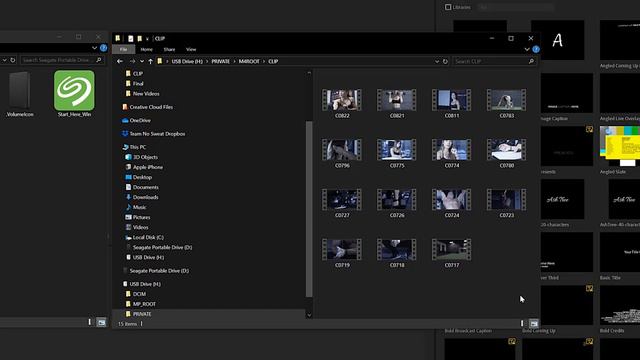Open the View ribbon tab
Image resolution: width=640 pixels, height=360 pixels.
pyautogui.click(x=191, y=49)
